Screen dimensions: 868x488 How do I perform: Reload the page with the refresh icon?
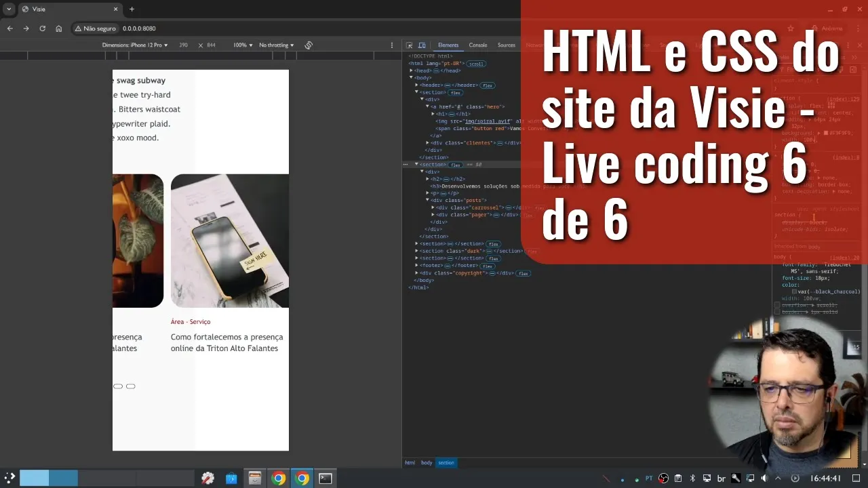click(x=43, y=28)
